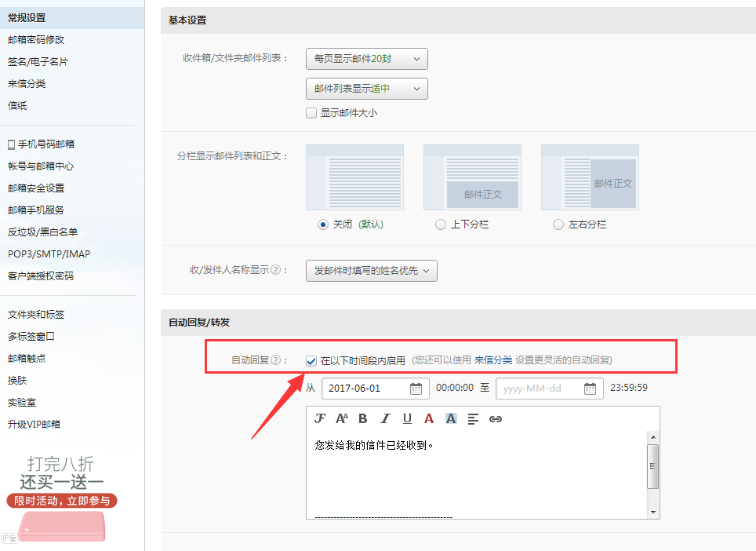Image resolution: width=756 pixels, height=551 pixels.
Task: Open calendar picker for start date 2017-06-01
Action: tap(416, 389)
